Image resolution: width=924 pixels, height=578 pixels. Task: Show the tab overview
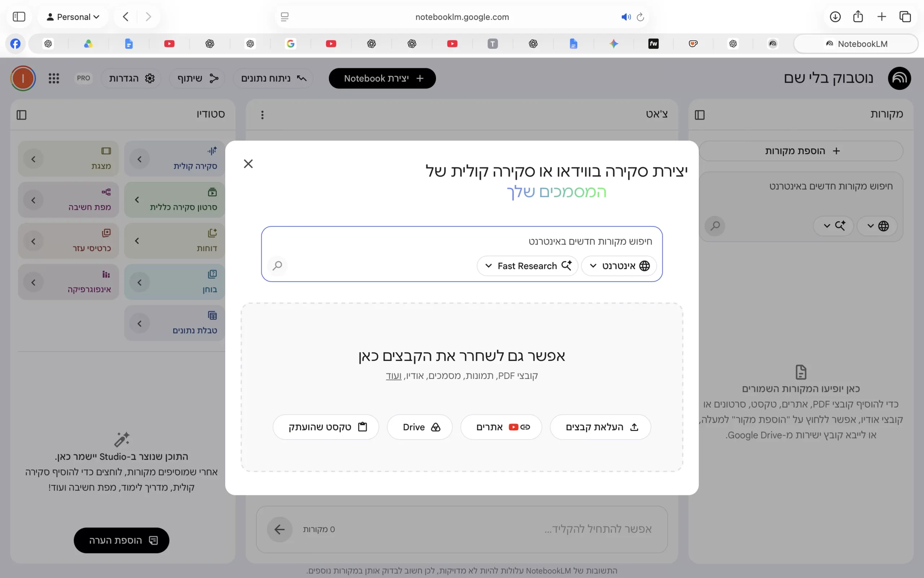tap(905, 17)
